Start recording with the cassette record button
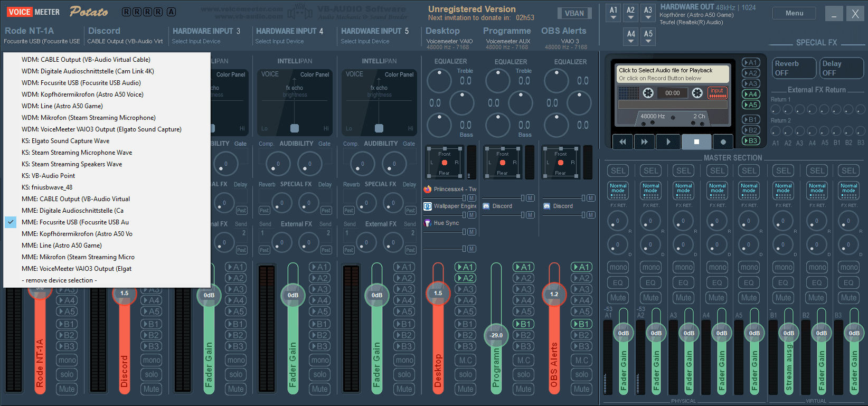868x406 pixels. [723, 141]
